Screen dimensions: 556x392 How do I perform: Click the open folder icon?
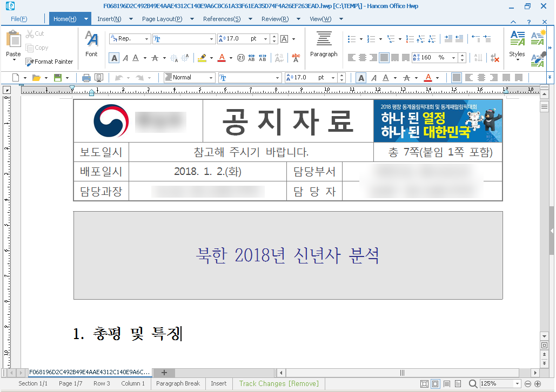36,78
